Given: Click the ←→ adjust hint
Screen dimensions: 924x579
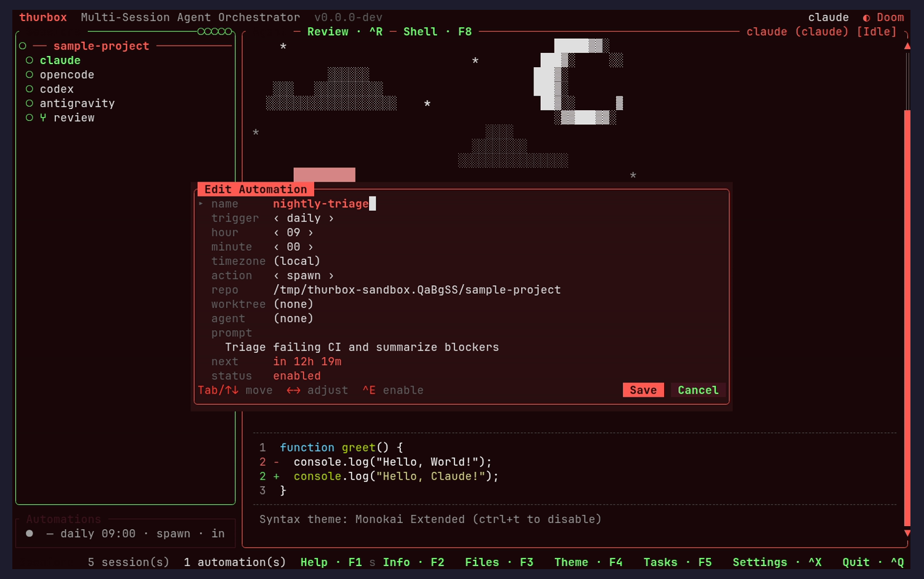Looking at the screenshot, I should click(317, 391).
